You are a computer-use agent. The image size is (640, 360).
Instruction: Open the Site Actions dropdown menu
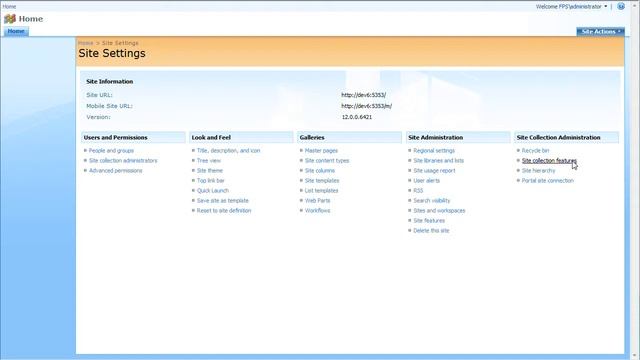[x=600, y=31]
